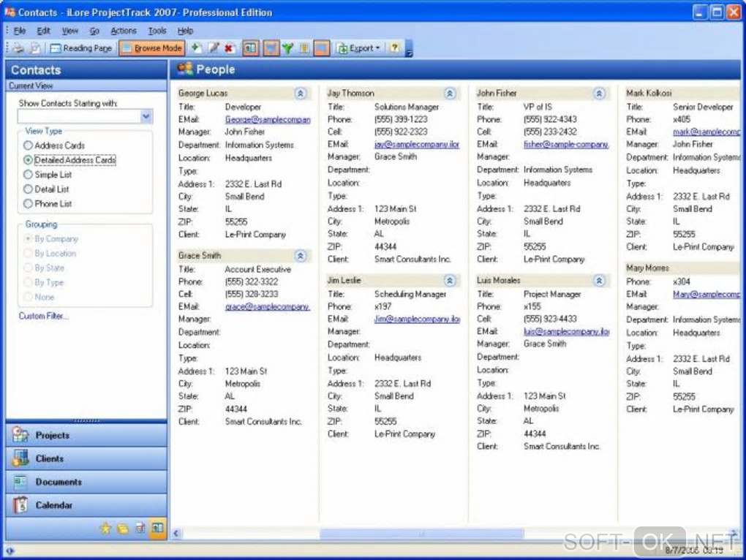Collapse the Jay Thomson card
The height and width of the screenshot is (560, 746).
450,94
